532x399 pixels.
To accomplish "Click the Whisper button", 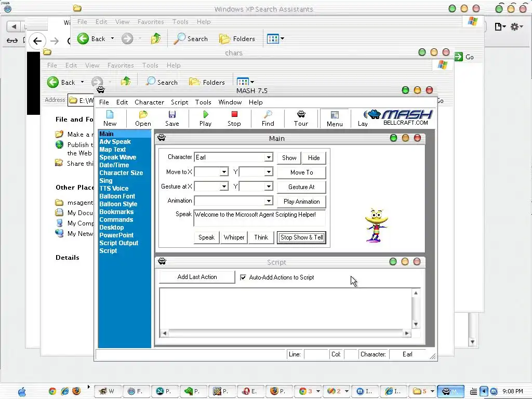I will click(234, 237).
